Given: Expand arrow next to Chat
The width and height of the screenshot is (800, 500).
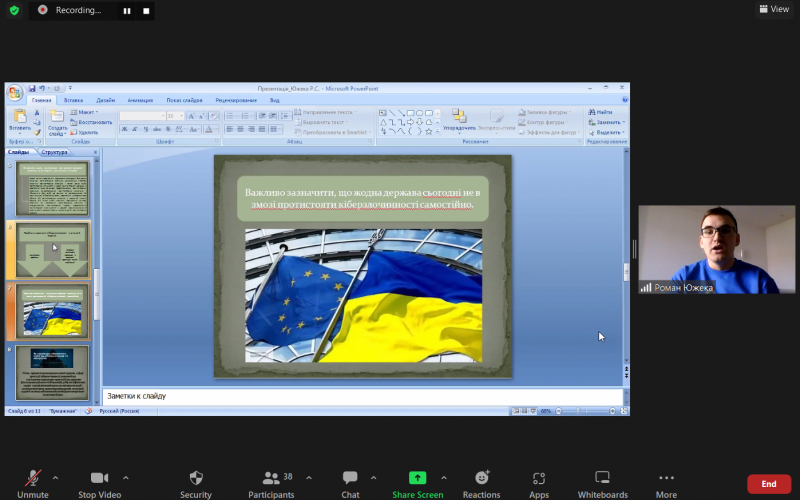Looking at the screenshot, I should 373,478.
